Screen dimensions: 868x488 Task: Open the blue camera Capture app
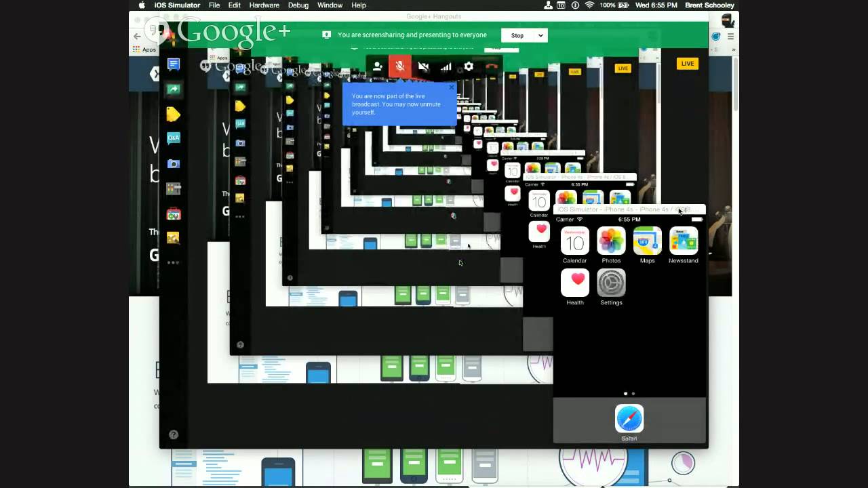click(174, 163)
